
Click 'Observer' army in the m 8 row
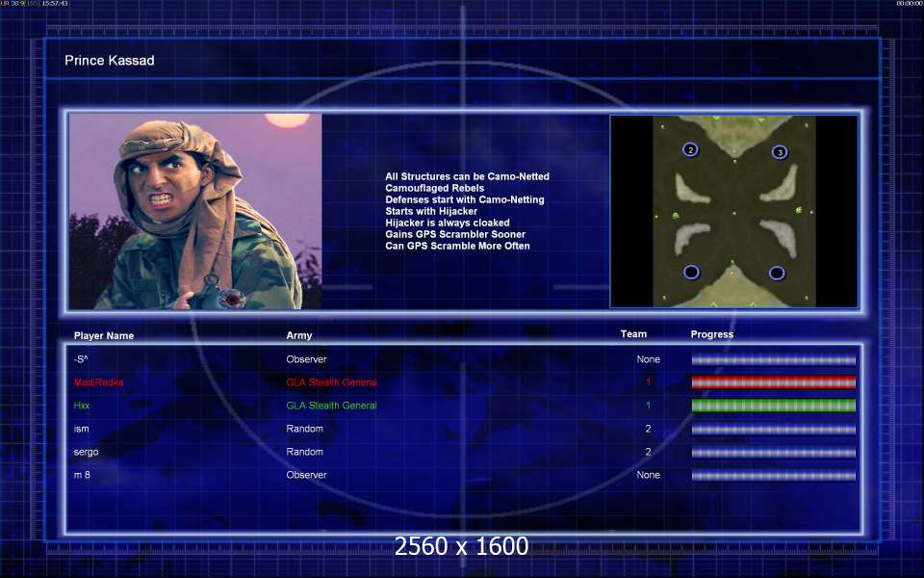coord(306,475)
